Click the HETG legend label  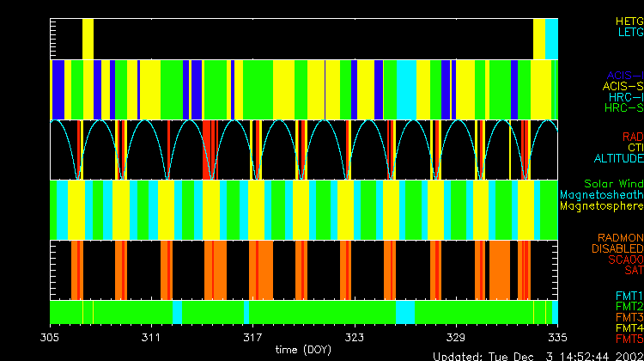(629, 21)
